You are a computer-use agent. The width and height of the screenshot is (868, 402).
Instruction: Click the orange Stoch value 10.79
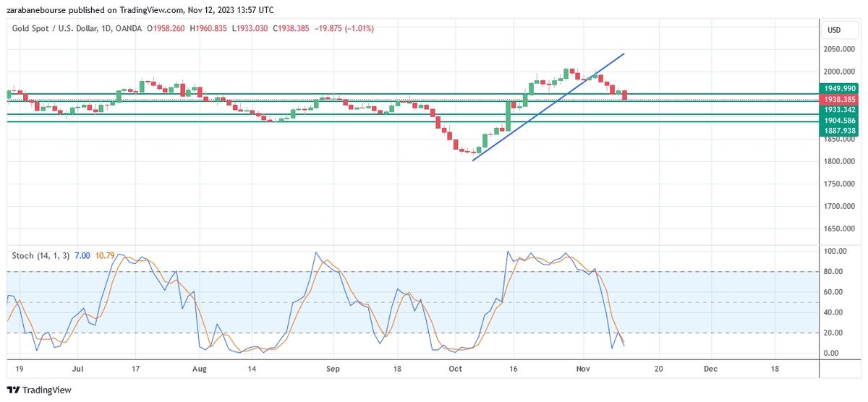105,256
